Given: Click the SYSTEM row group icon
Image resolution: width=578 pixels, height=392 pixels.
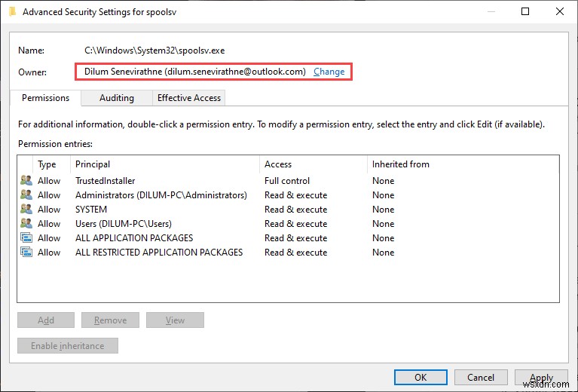Looking at the screenshot, I should click(26, 209).
